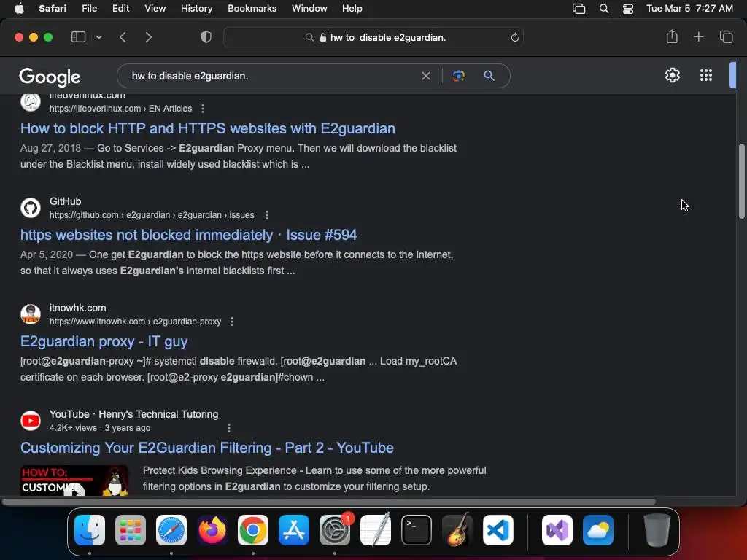Open Spotlight search in menu bar
Screen dimensions: 747x560
[603, 9]
